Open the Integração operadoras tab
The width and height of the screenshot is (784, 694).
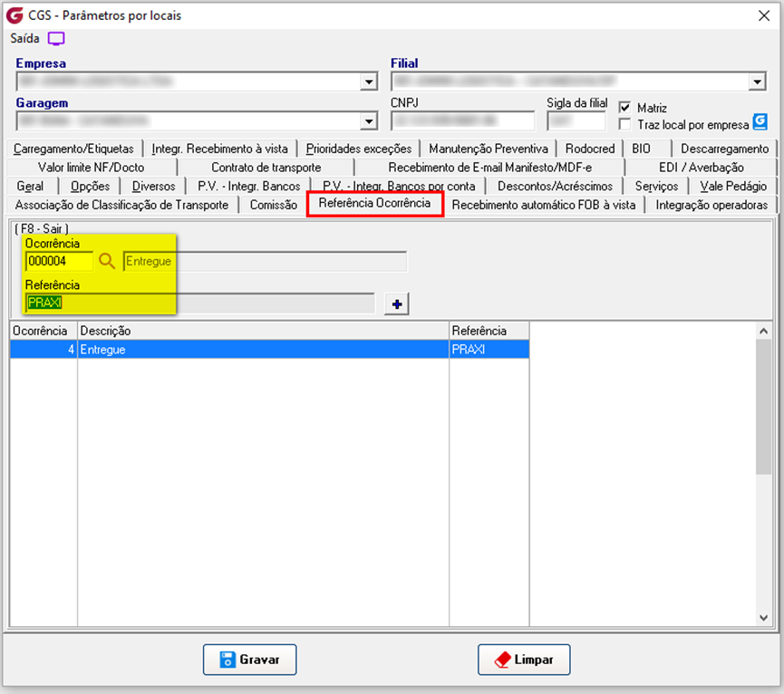coord(711,205)
